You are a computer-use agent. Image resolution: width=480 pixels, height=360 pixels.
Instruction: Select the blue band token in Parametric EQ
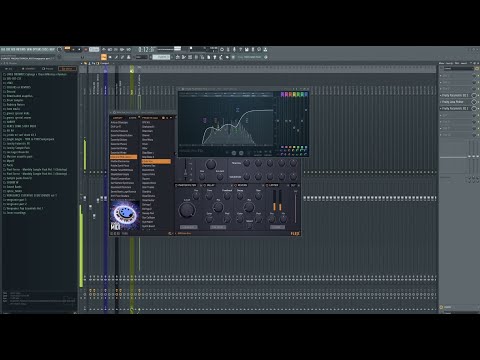click(x=306, y=95)
